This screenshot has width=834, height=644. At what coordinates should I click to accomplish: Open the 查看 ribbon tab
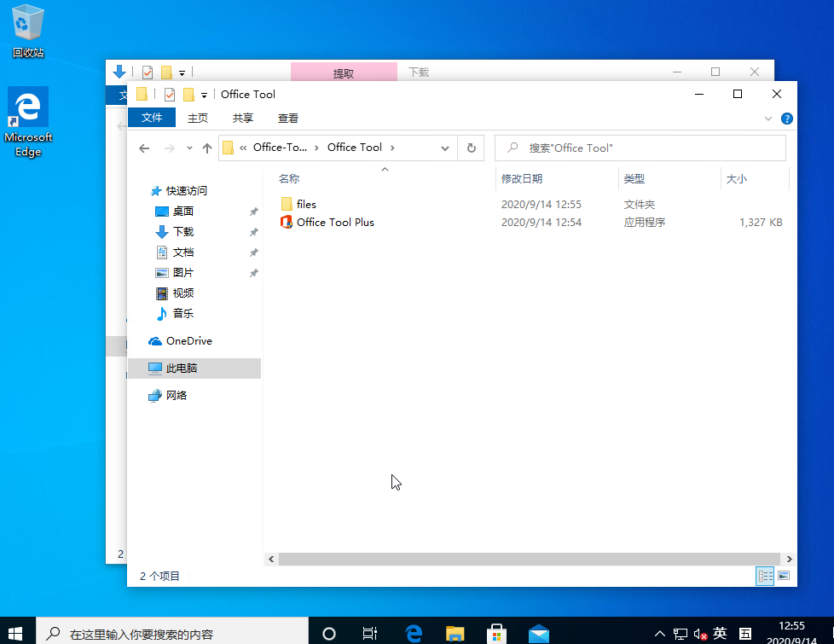(x=288, y=118)
